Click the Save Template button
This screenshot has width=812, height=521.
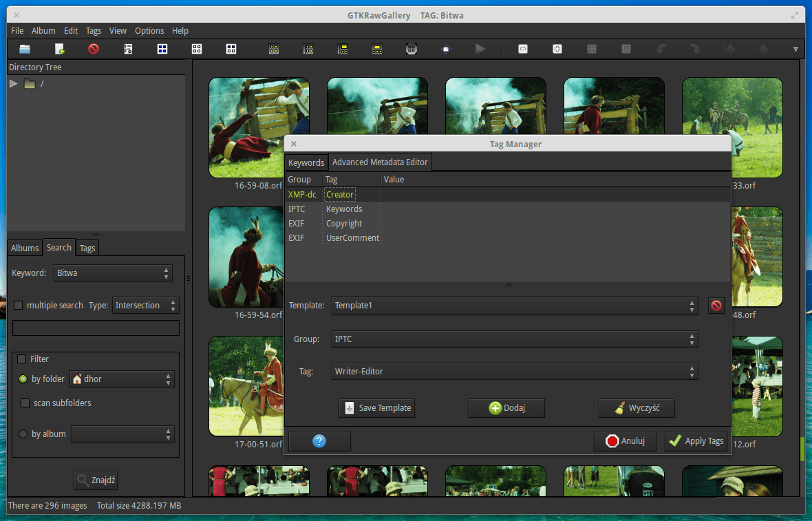coord(377,408)
